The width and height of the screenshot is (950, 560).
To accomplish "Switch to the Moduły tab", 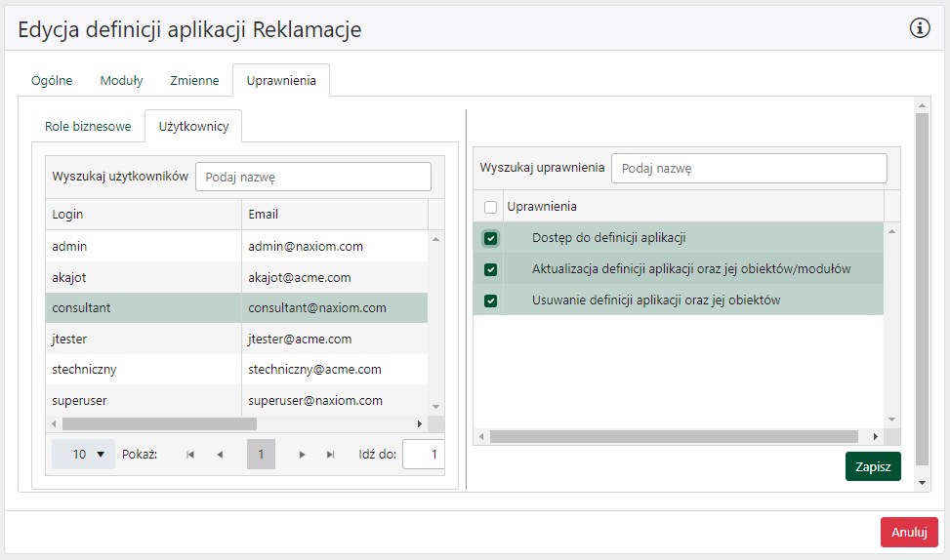I will point(121,81).
